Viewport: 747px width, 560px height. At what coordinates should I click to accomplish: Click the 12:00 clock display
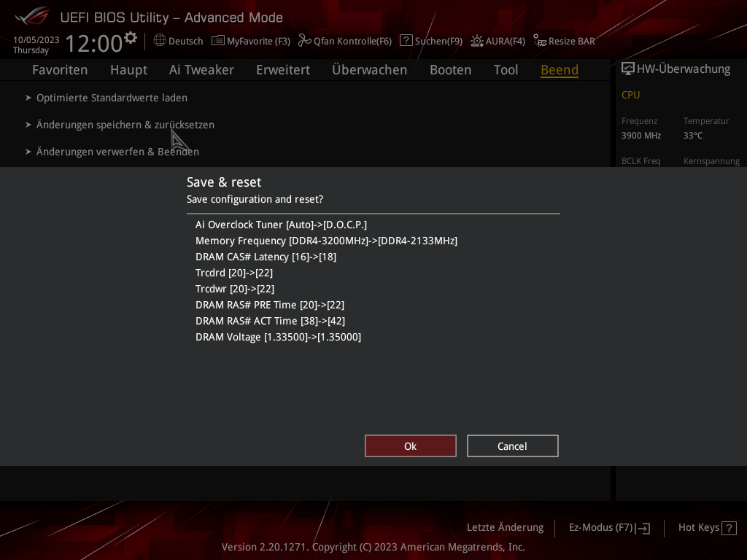click(94, 43)
